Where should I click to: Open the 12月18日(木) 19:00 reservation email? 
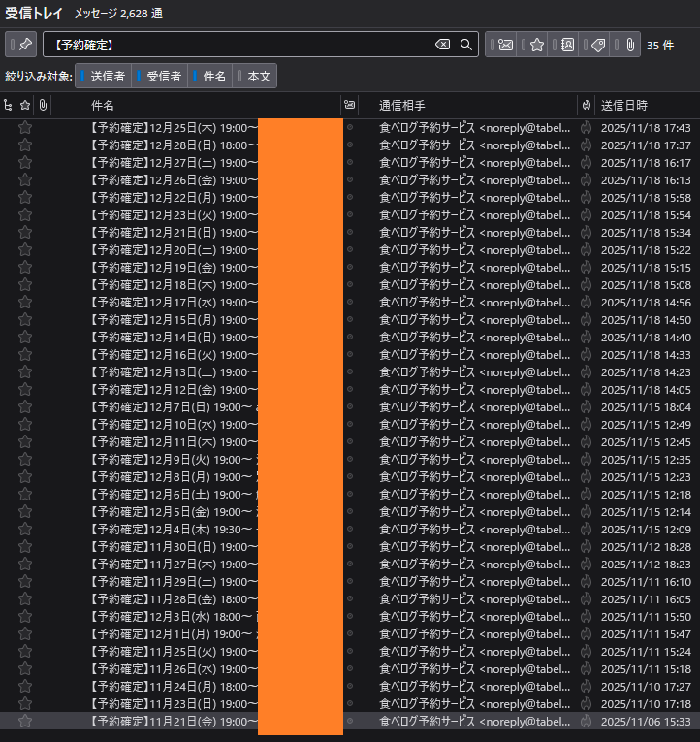click(175, 285)
